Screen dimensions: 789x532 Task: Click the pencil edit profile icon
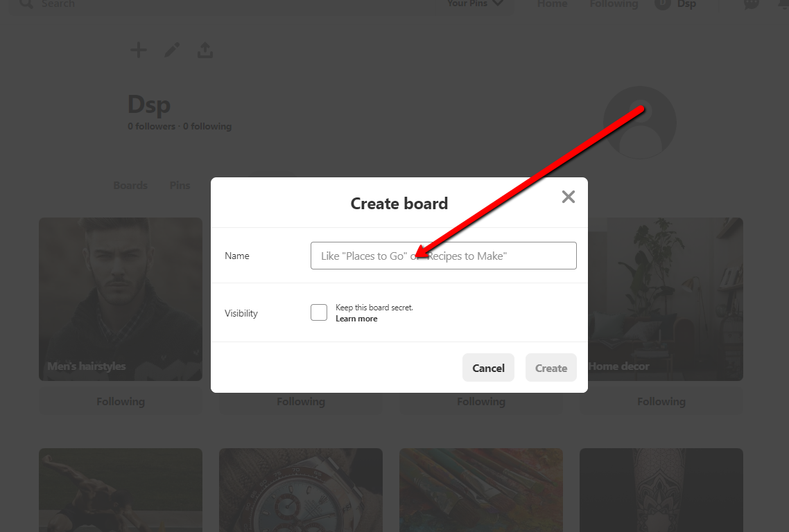point(172,50)
